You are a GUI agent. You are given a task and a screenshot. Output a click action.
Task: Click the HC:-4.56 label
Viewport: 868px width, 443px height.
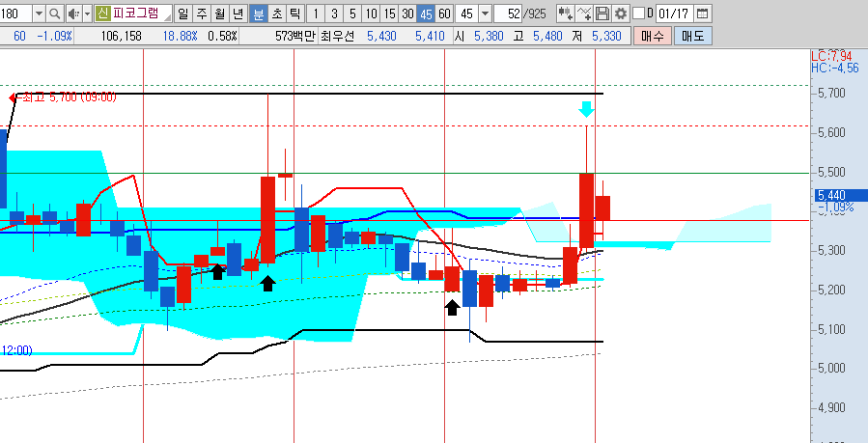pyautogui.click(x=835, y=68)
